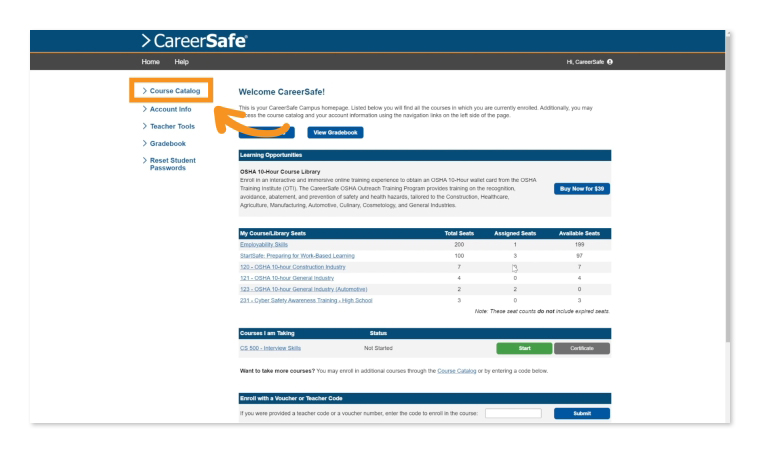Click the Total Seats value 200
Screen dimensions: 760x453
click(x=459, y=245)
